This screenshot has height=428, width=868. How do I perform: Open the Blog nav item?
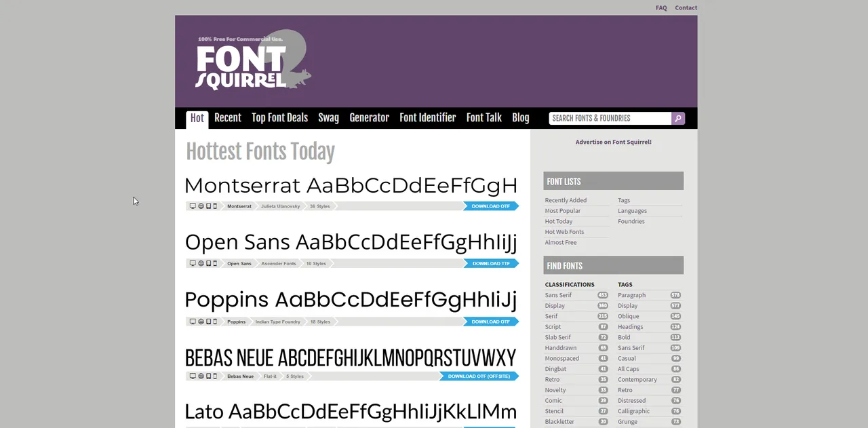521,118
